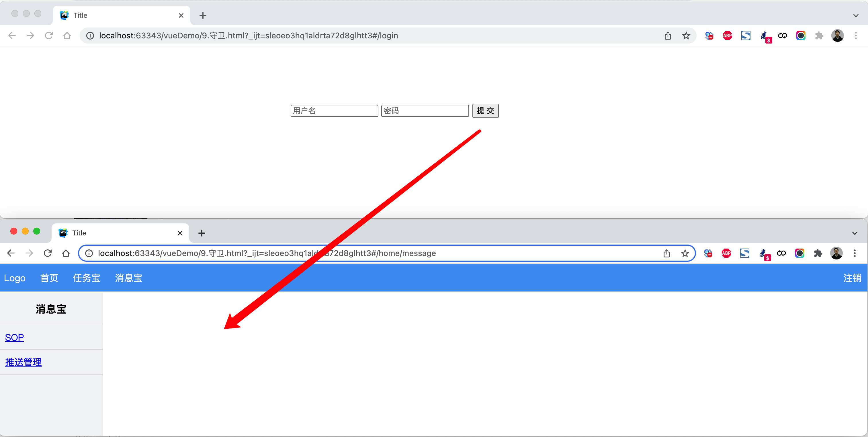Screen dimensions: 868x437
Task: Click 注销 to log out
Action: click(x=852, y=278)
